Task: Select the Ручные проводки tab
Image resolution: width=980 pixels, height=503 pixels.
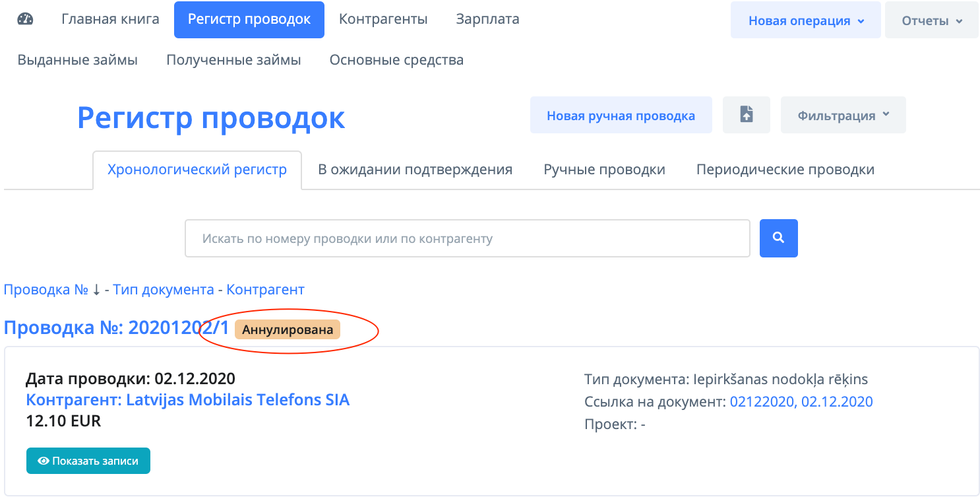Action: click(x=604, y=170)
